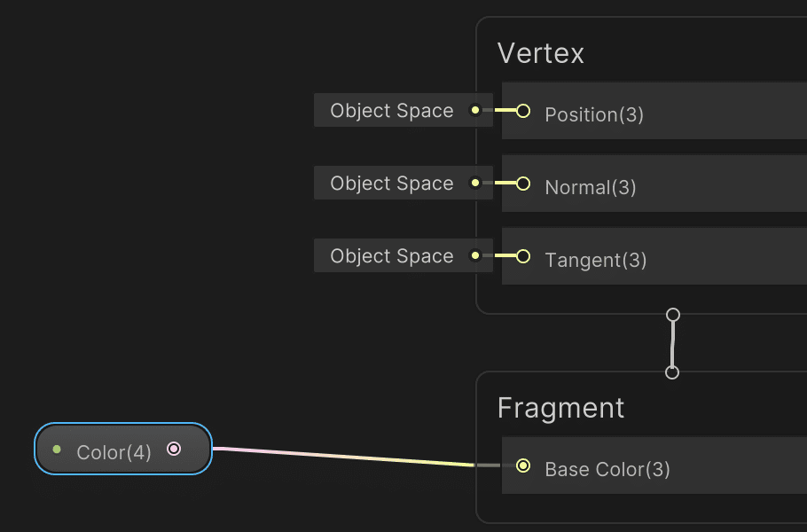Click the Object Space dot beside Position

[475, 111]
